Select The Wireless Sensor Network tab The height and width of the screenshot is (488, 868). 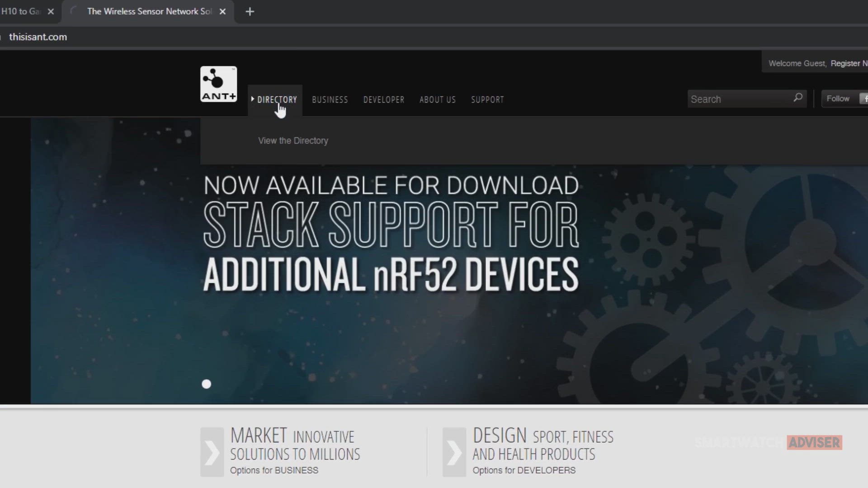(148, 11)
